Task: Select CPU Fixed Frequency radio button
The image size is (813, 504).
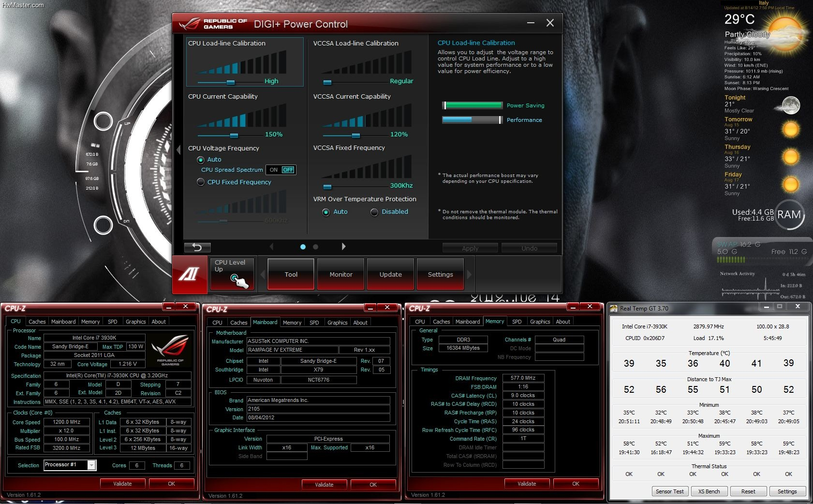Action: [x=200, y=182]
